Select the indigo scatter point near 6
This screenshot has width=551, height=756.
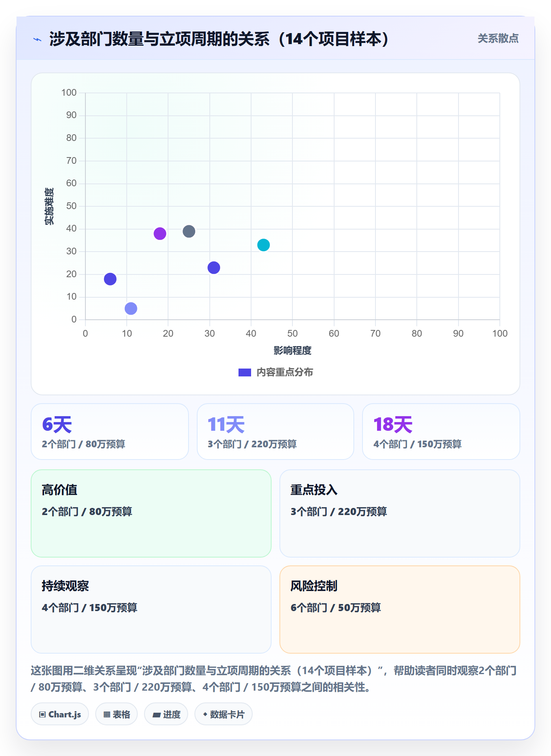point(110,279)
